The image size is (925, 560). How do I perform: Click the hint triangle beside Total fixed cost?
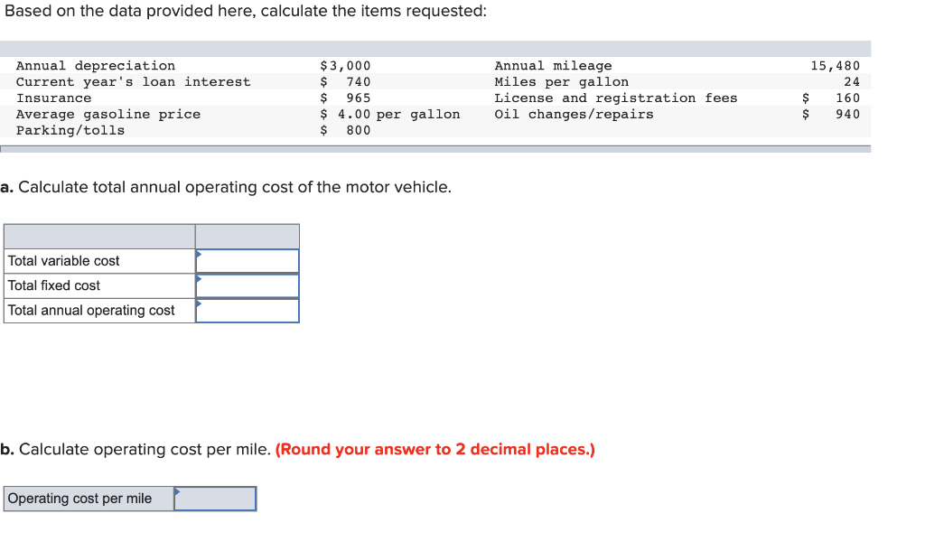(200, 280)
